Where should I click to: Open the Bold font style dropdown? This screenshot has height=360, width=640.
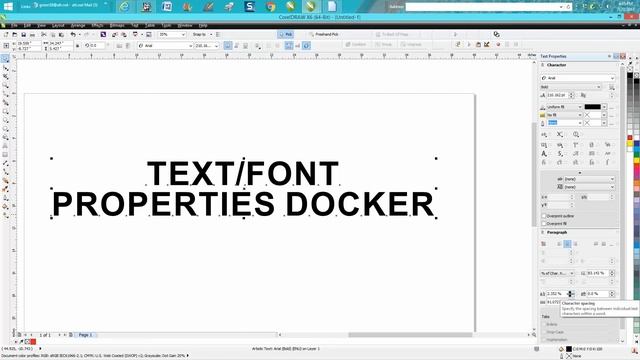599,87
